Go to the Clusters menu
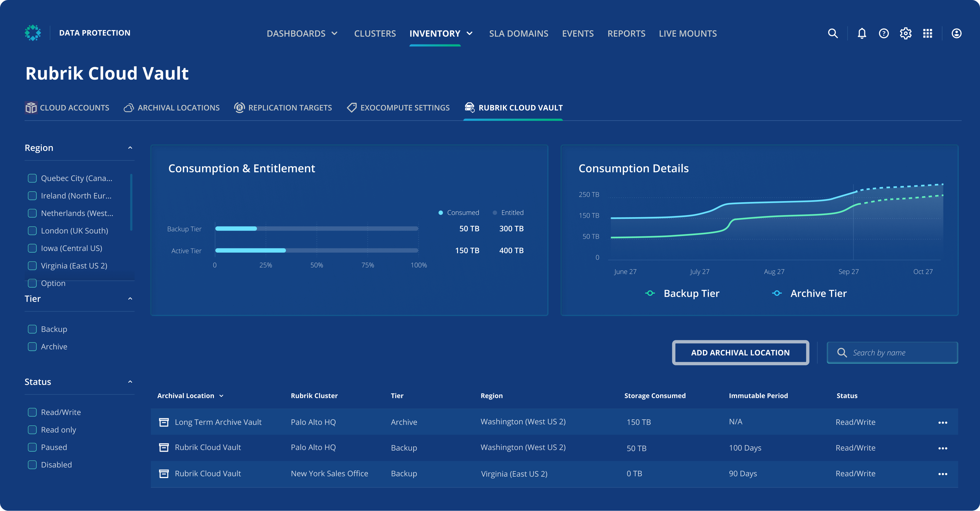This screenshot has height=511, width=980. pos(375,34)
